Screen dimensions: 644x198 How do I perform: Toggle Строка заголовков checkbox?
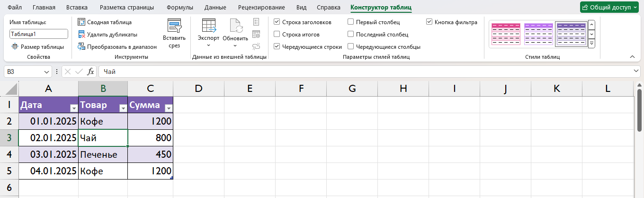(277, 22)
